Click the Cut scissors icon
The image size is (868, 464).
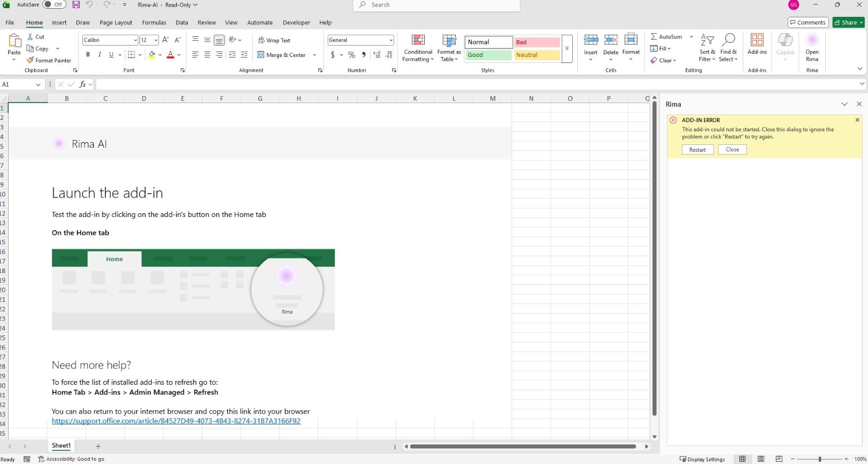click(x=31, y=36)
